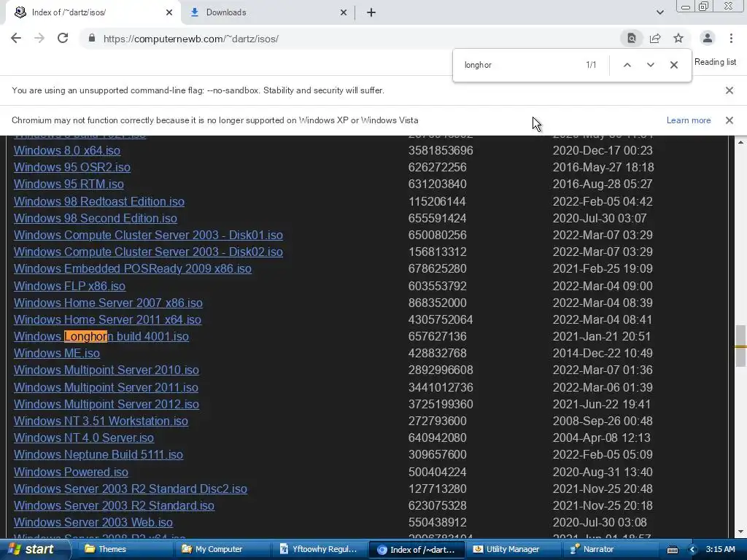
Task: Click the forward navigation arrow
Action: point(39,39)
